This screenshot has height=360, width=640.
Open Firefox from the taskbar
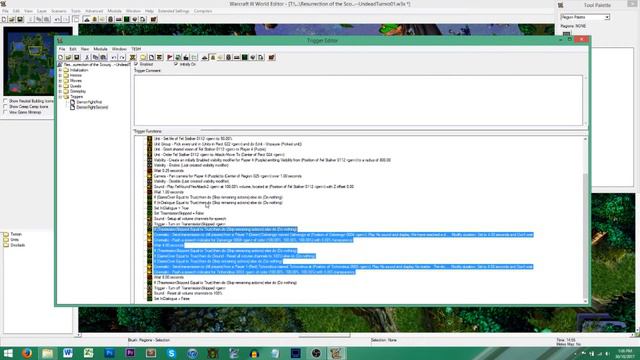coord(27,353)
